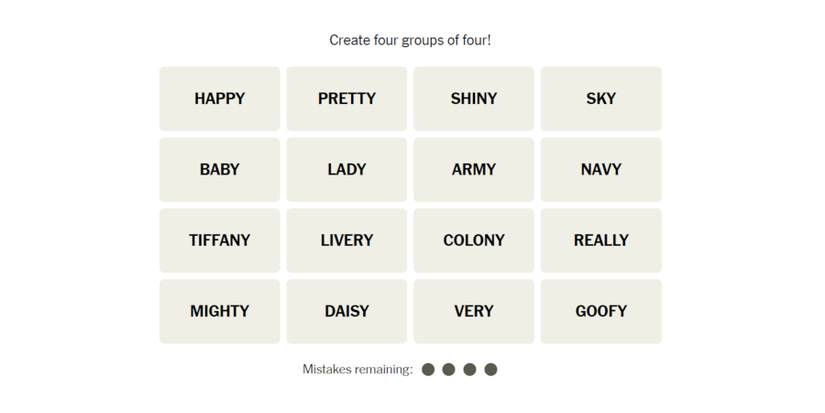Tap the SKY tile

click(x=600, y=99)
